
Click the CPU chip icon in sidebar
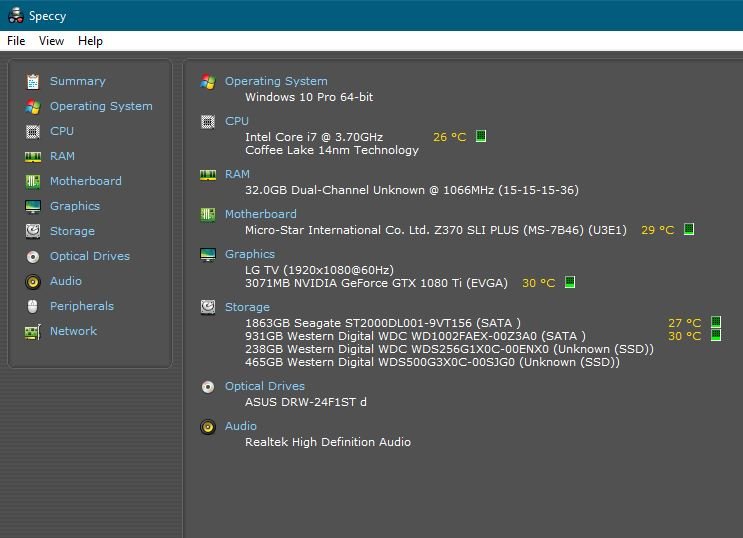33,131
